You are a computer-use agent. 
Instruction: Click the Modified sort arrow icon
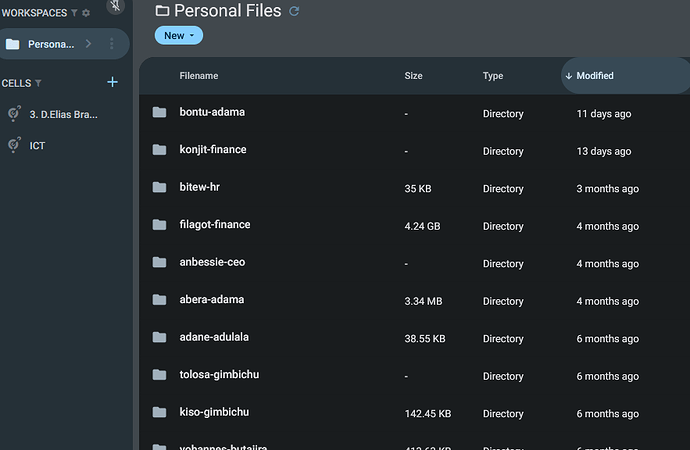point(569,76)
